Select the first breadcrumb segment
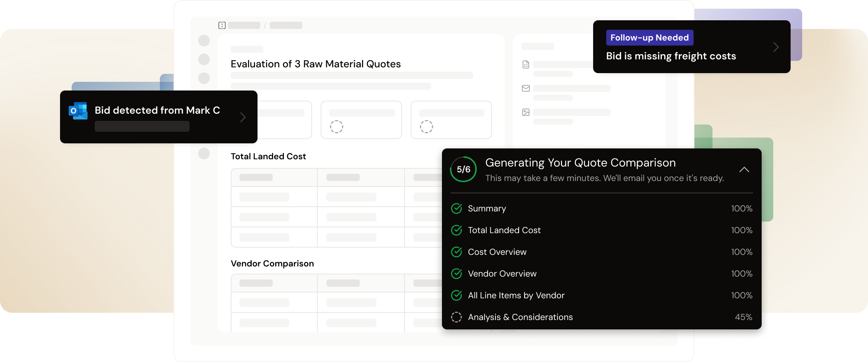Screen dimensions: 868x362 [x=244, y=25]
